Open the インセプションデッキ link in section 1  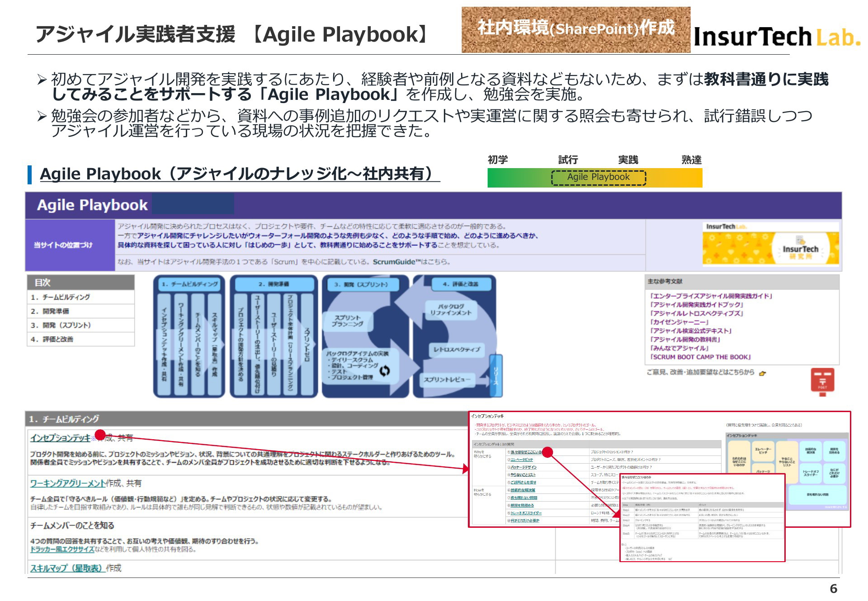pyautogui.click(x=61, y=438)
